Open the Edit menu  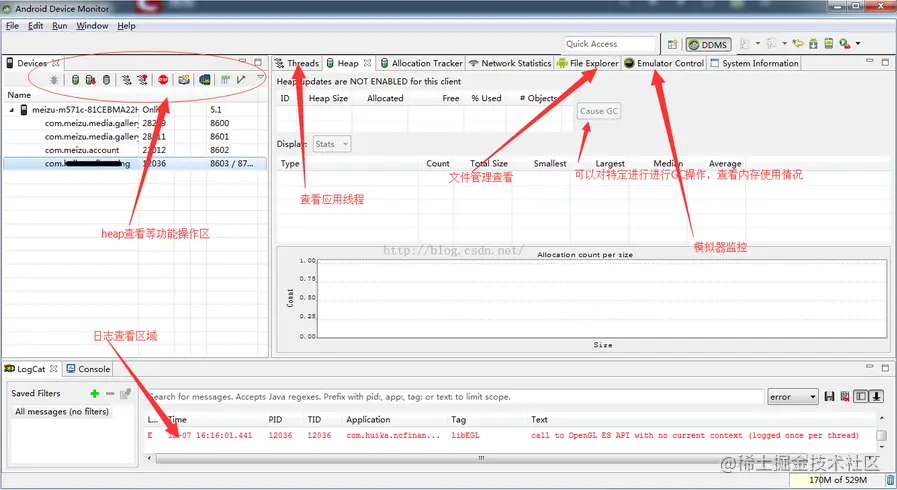[x=35, y=26]
